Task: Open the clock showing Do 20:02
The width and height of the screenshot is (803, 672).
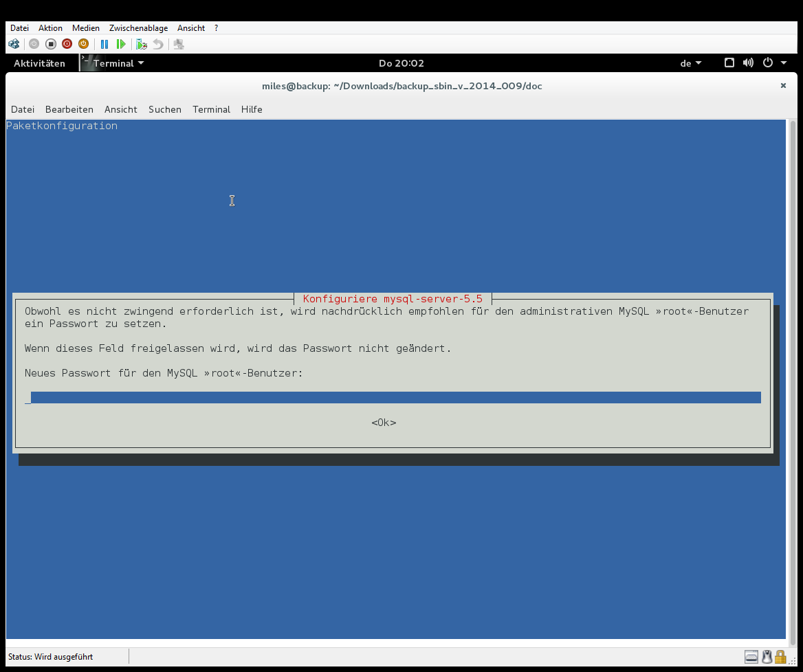Action: pos(401,63)
